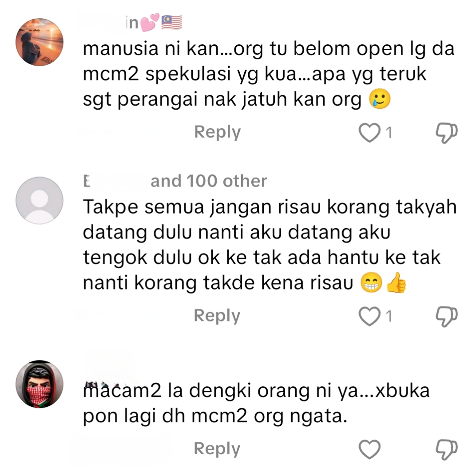The image size is (476, 476).
Task: Select the "manusia ni kan...org tu belom" comment text
Action: pos(268,74)
